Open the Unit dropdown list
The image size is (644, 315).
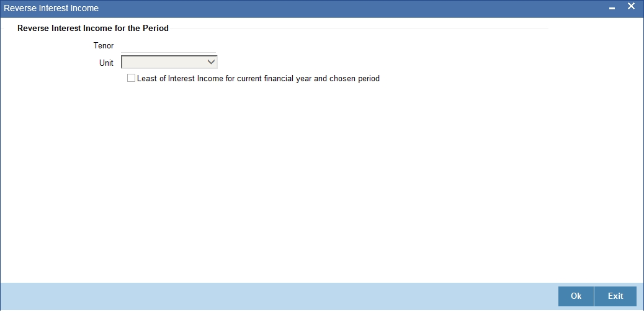pos(169,62)
